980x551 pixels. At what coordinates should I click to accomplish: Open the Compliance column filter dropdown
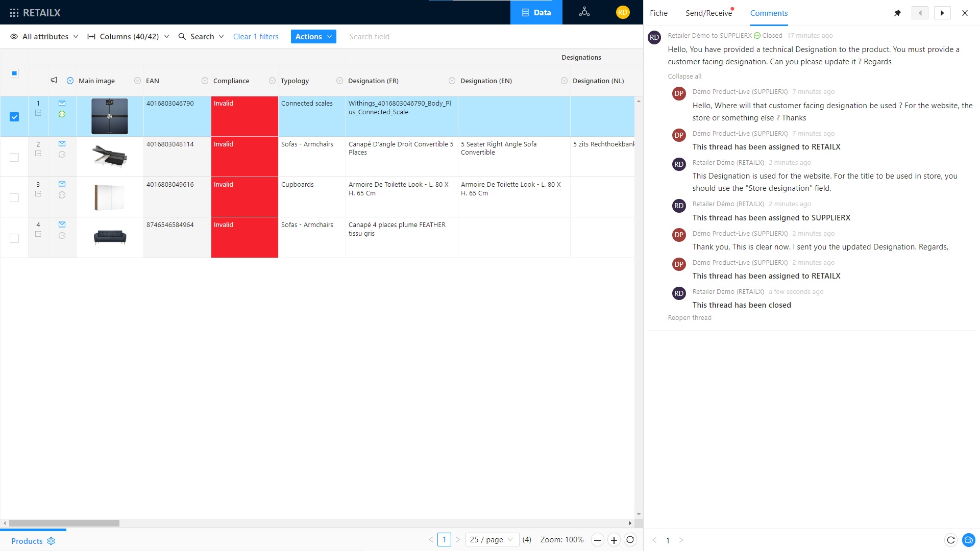272,80
